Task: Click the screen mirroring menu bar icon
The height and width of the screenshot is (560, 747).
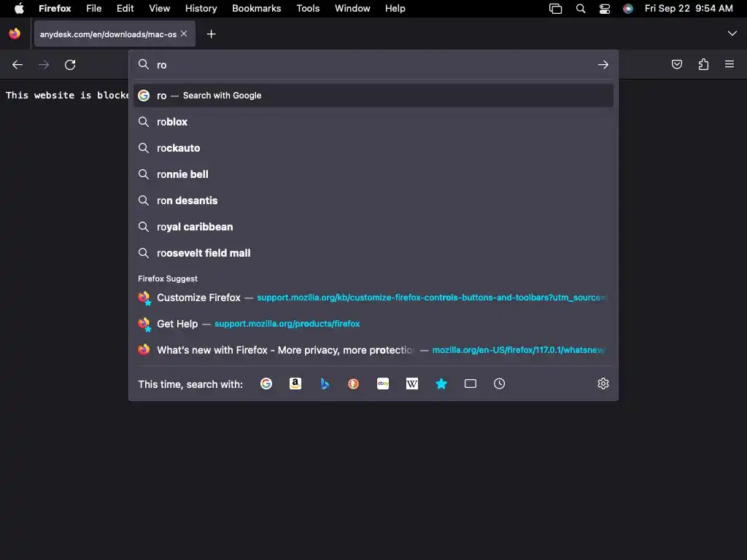Action: pyautogui.click(x=555, y=9)
